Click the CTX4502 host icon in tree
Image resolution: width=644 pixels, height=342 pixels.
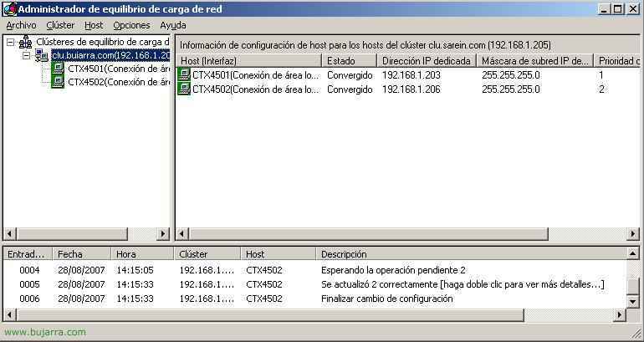coord(58,82)
